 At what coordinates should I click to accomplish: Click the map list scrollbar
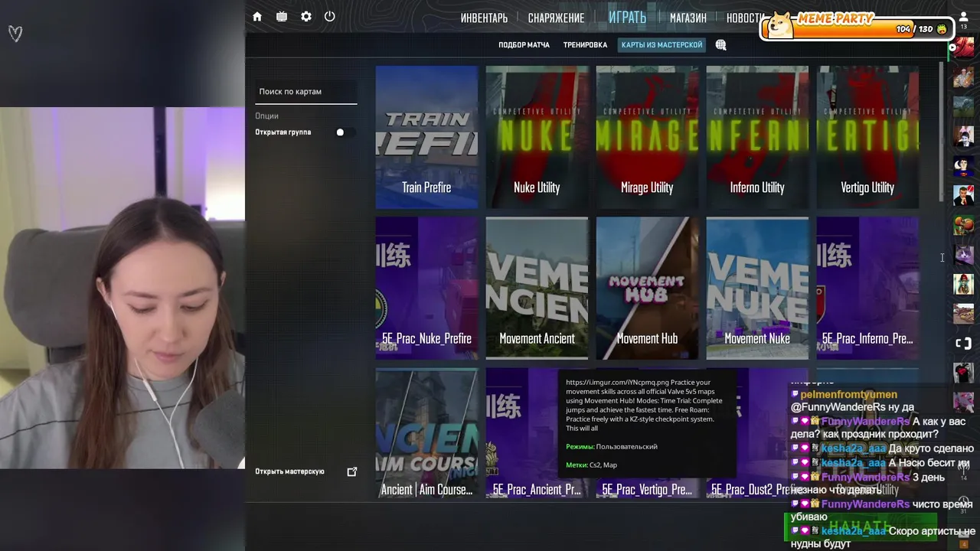(x=942, y=132)
